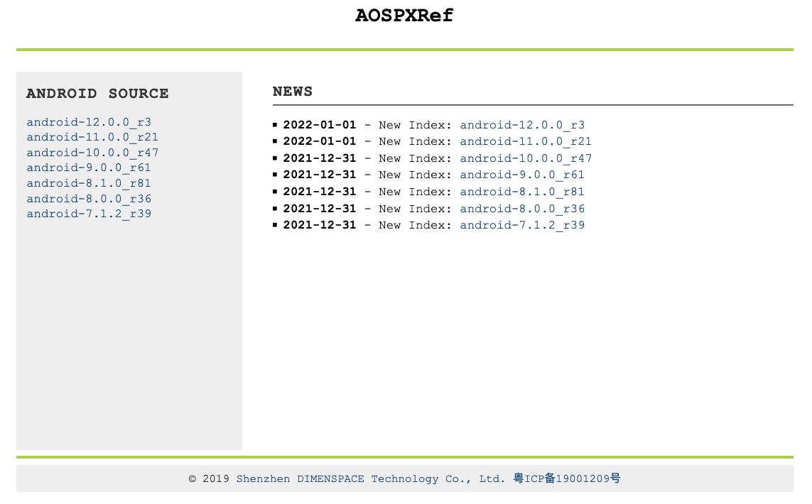Follow News link for android-8.1.0_r81 index

click(522, 192)
